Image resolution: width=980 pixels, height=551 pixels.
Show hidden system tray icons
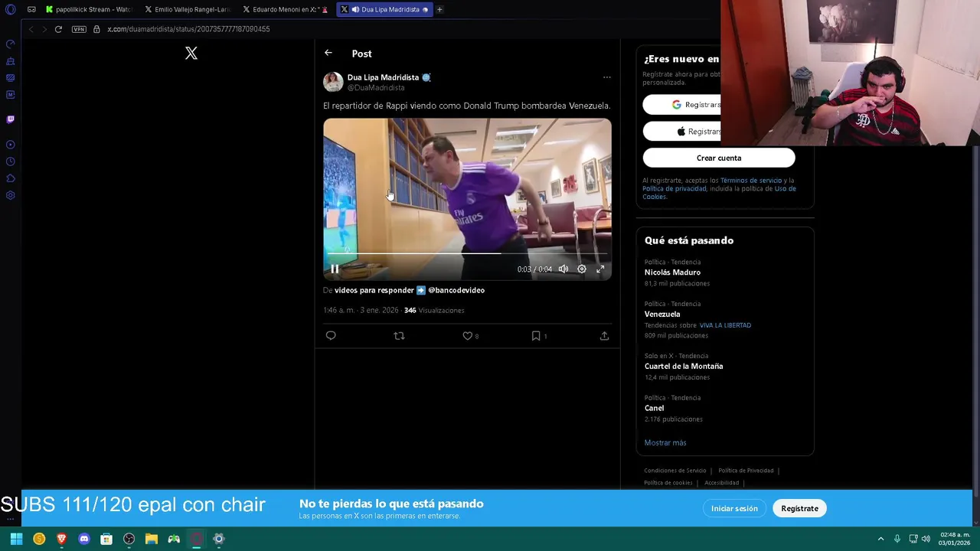[880, 539]
